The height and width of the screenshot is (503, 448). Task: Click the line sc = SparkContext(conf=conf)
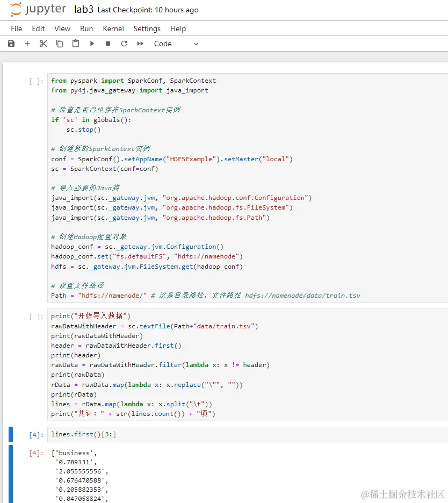[x=105, y=169]
